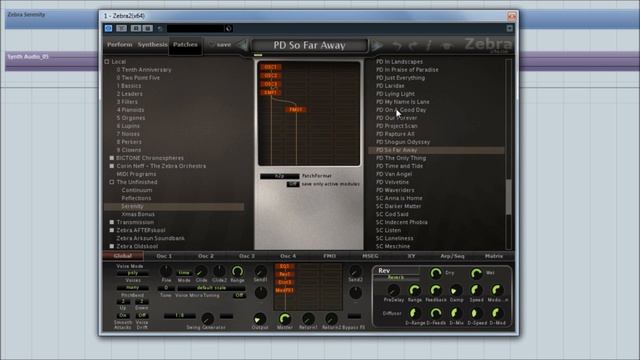Click the redo arrow icon in Zebra header
The image size is (640, 360).
point(413,45)
